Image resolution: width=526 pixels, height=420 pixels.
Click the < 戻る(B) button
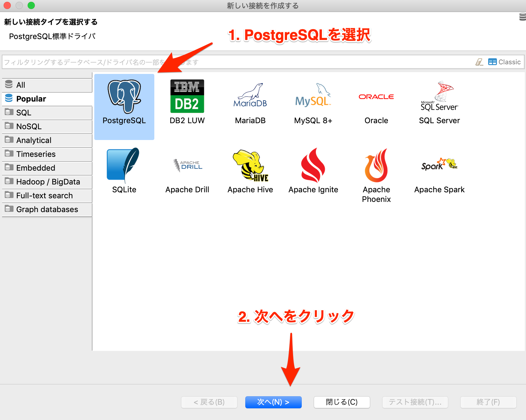click(209, 402)
